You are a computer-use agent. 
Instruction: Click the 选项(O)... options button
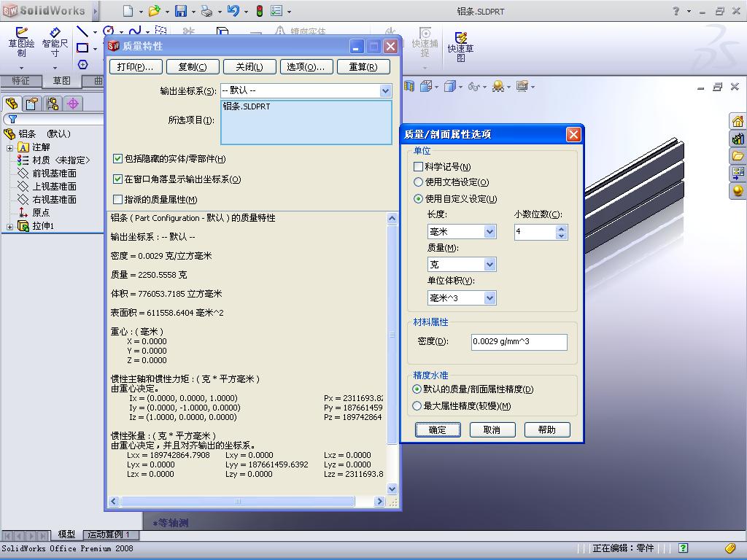[x=306, y=66]
